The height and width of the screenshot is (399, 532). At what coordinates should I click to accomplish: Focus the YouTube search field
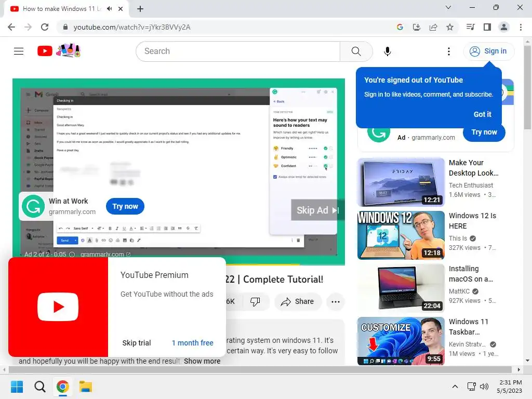pyautogui.click(x=238, y=51)
